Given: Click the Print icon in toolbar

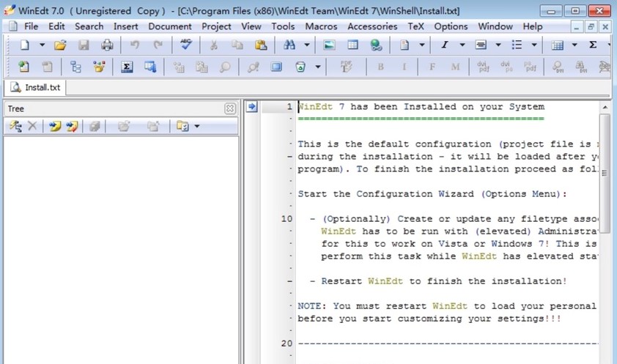Looking at the screenshot, I should (x=107, y=45).
